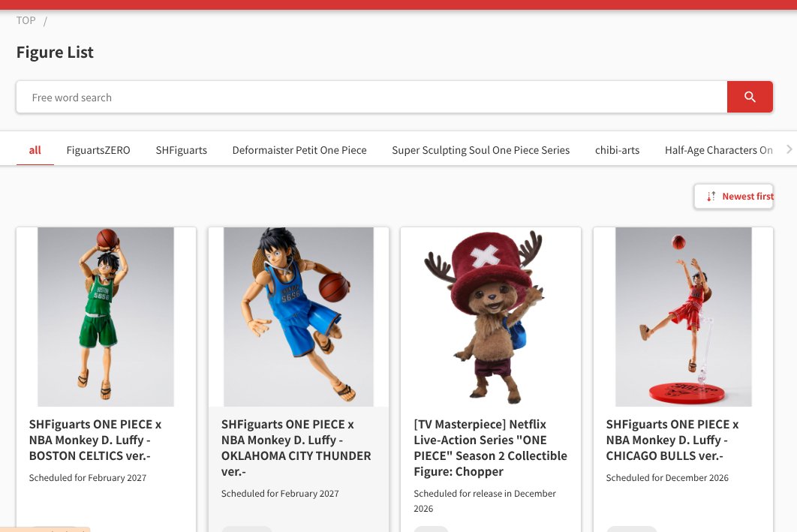This screenshot has height=532, width=797.
Task: Click the red search magnifier button
Action: pos(750,97)
